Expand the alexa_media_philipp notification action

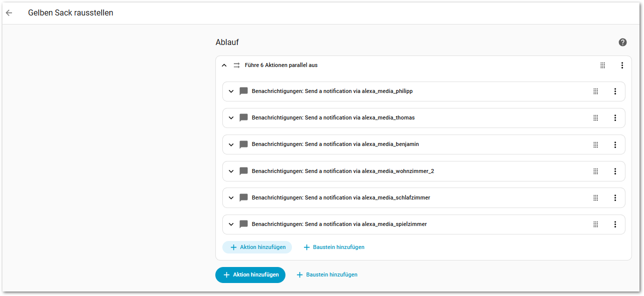pos(231,91)
